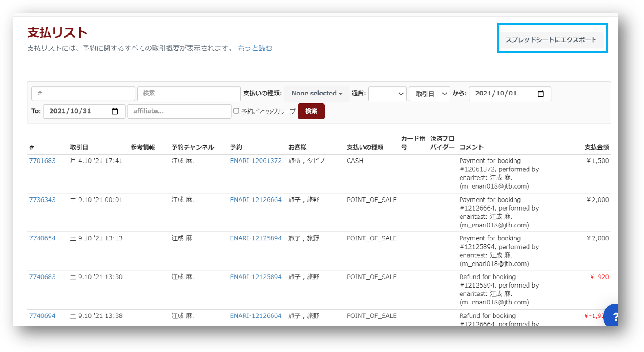Click the 支払金額 column header
This screenshot has width=644, height=352.
(596, 147)
